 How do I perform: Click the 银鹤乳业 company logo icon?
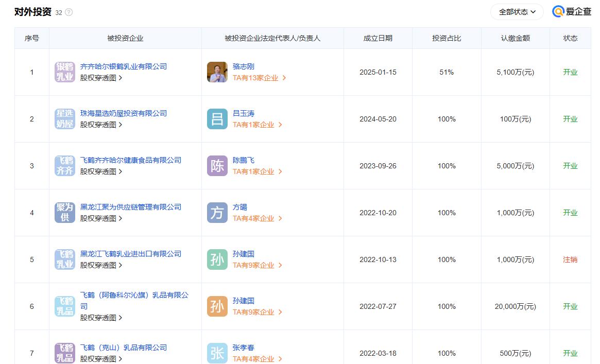[x=65, y=72]
